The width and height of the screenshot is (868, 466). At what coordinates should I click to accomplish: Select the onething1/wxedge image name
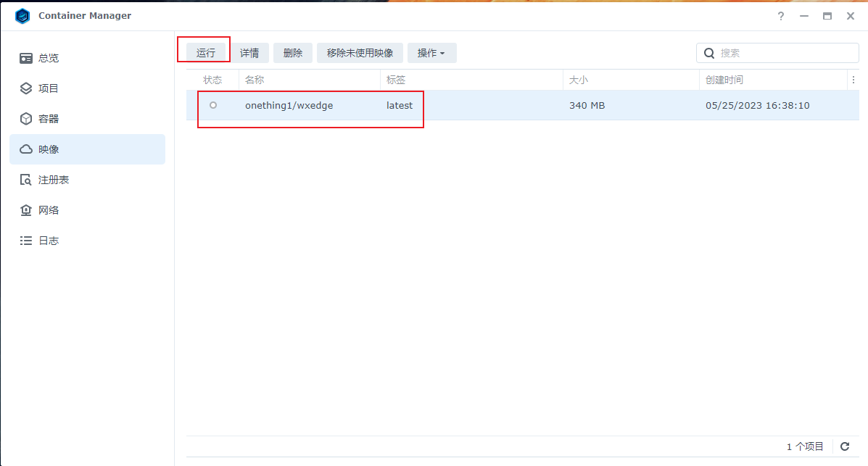pos(289,105)
